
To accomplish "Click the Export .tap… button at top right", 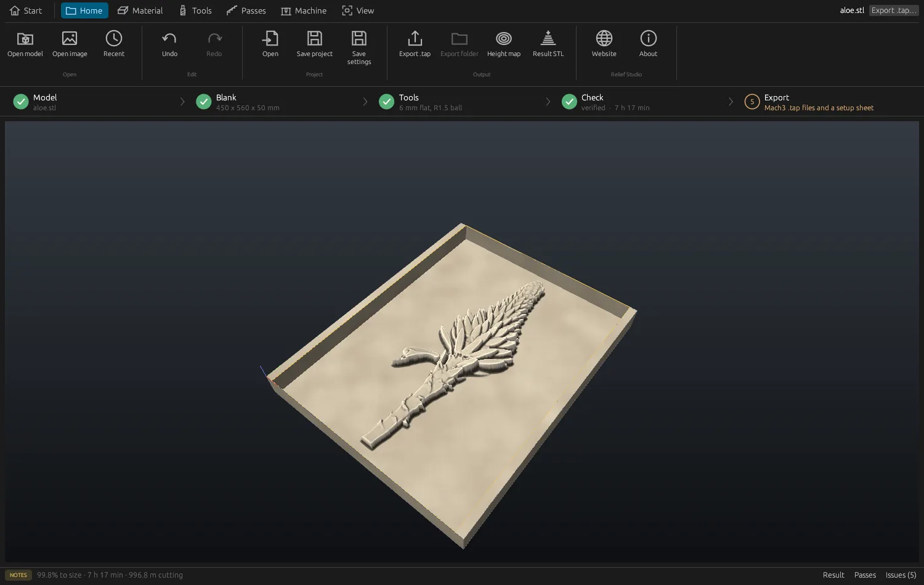I will click(894, 10).
